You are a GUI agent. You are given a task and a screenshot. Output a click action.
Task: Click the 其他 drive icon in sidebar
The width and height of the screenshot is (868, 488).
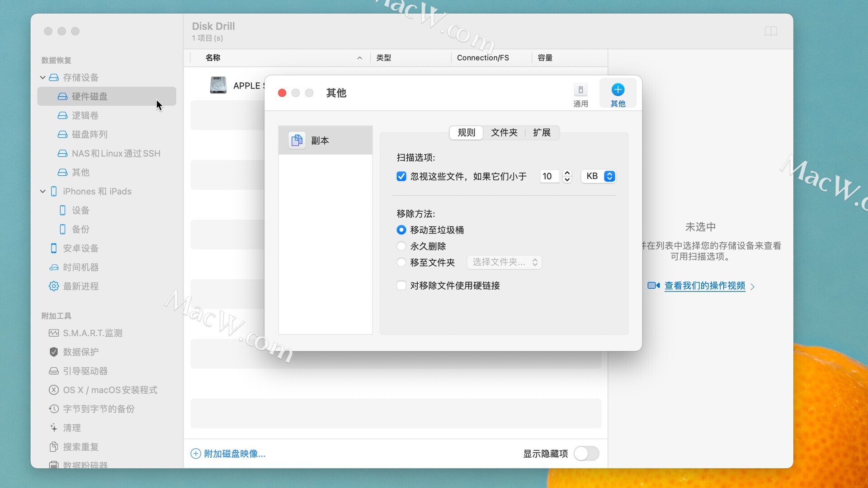pos(62,172)
